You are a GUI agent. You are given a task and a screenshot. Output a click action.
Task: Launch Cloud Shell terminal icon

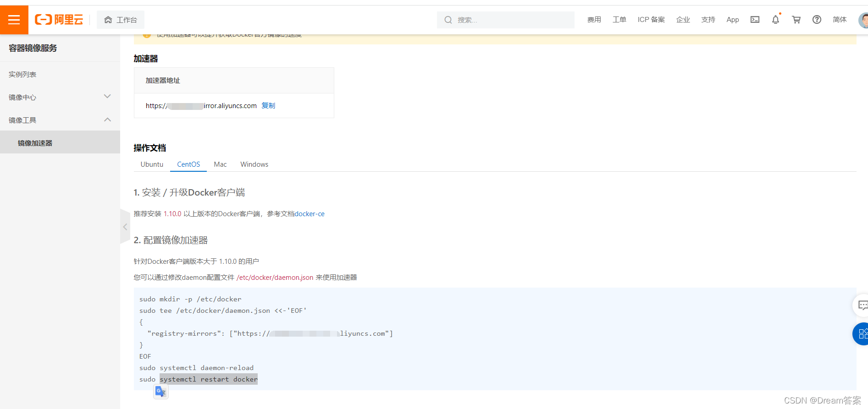(755, 20)
